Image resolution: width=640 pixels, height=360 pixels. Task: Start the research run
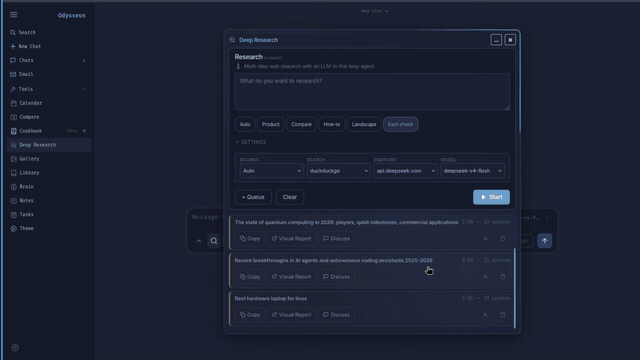click(491, 197)
